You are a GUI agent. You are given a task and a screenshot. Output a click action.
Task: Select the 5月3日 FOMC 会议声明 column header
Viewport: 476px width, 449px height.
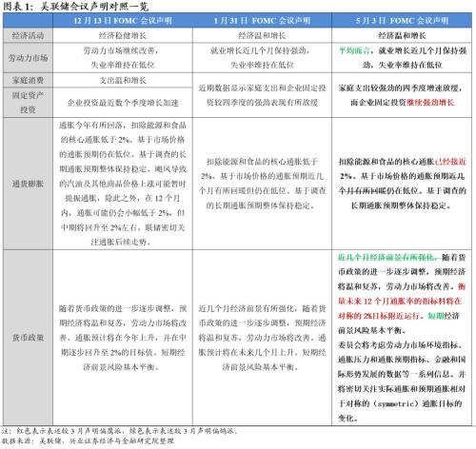pyautogui.click(x=402, y=21)
